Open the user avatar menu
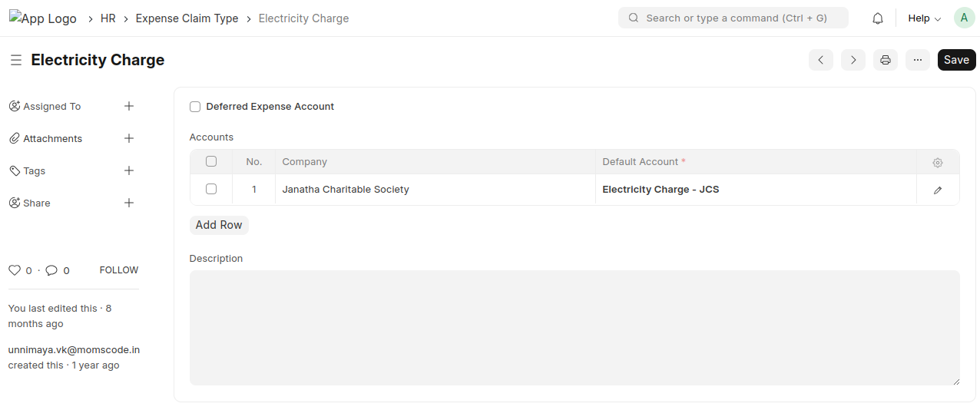The image size is (980, 410). pyautogui.click(x=964, y=18)
